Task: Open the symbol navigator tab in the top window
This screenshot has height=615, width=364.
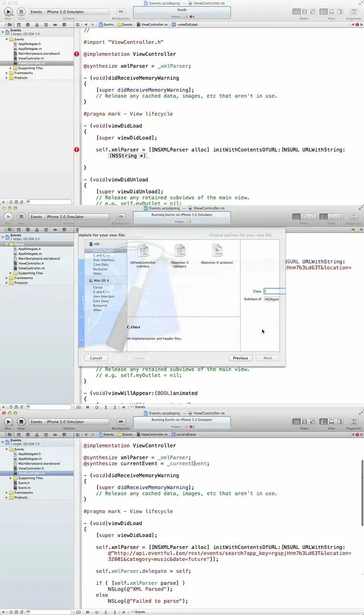Action: [18, 24]
